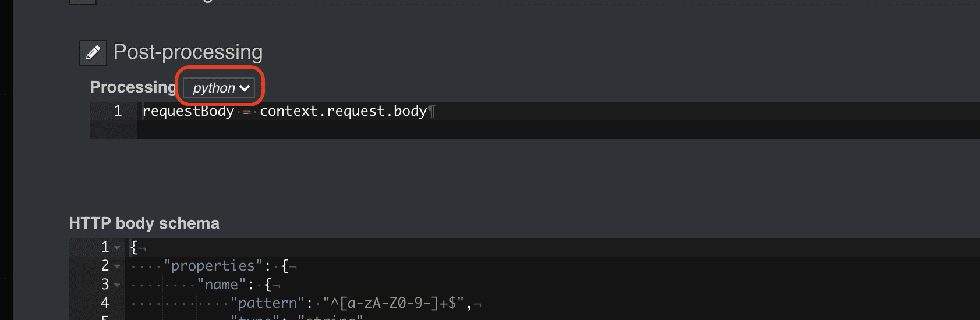Place cursor in the requestBody code line
The width and height of the screenshot is (980, 320).
click(559, 111)
